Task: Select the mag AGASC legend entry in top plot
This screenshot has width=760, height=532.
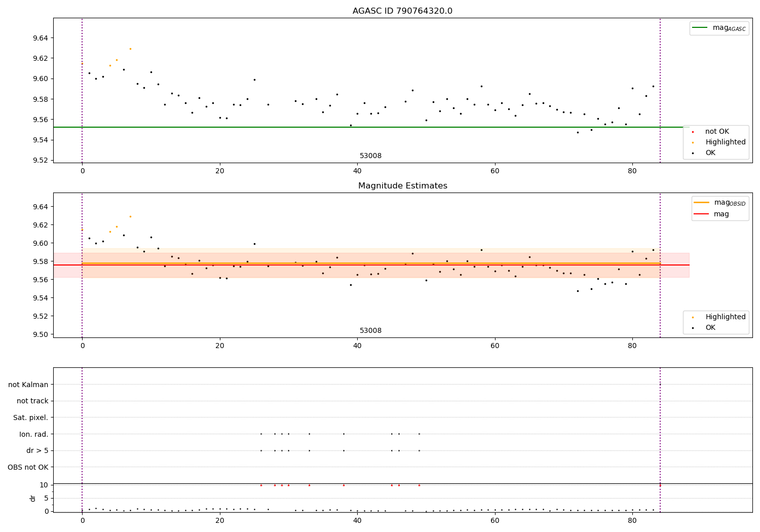Action: click(x=719, y=28)
